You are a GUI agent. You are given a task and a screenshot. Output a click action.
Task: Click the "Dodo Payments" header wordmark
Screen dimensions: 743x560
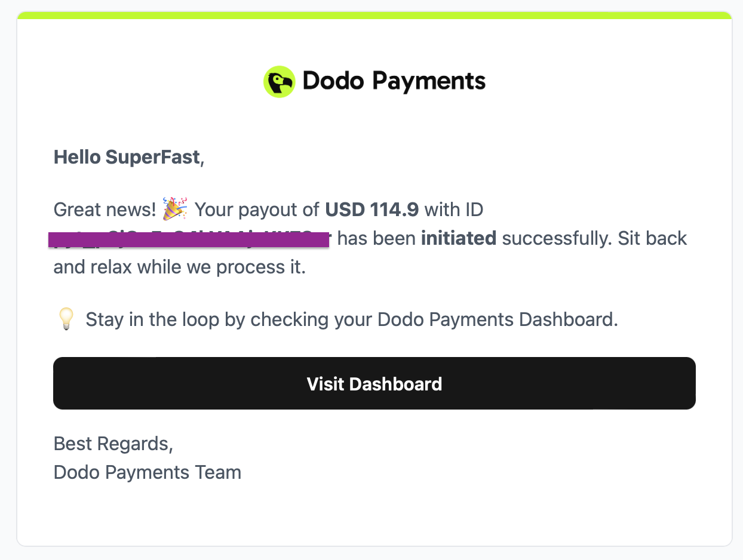pyautogui.click(x=394, y=81)
